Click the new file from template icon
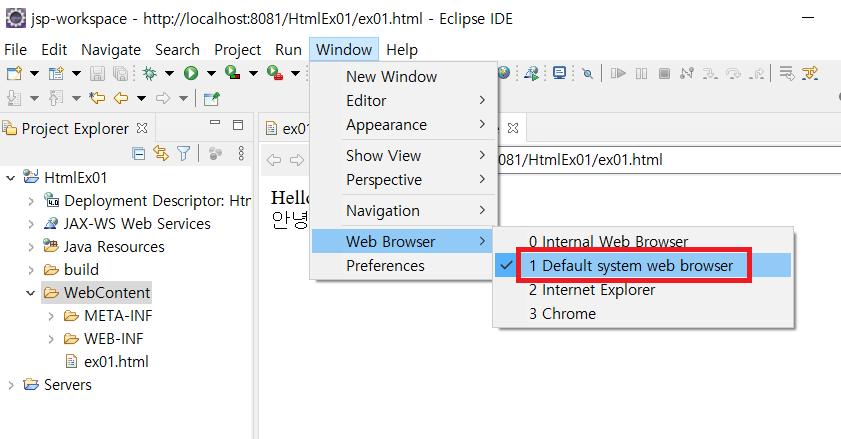Screen dimensions: 841x439 click(56, 73)
